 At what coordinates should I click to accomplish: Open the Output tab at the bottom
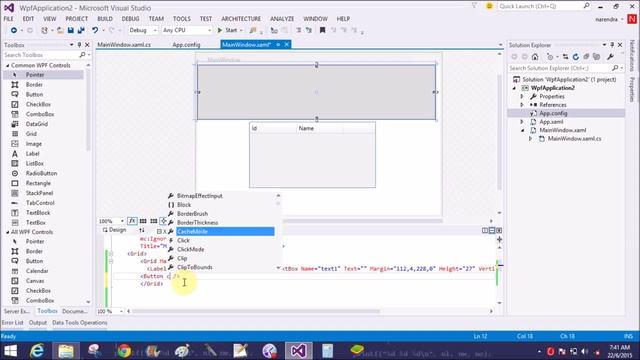click(x=38, y=322)
